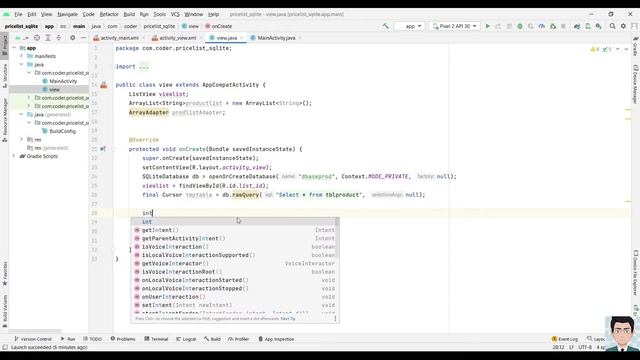Expand the res folder arrow
Image resolution: width=640 pixels, height=360 pixels.
click(22, 139)
